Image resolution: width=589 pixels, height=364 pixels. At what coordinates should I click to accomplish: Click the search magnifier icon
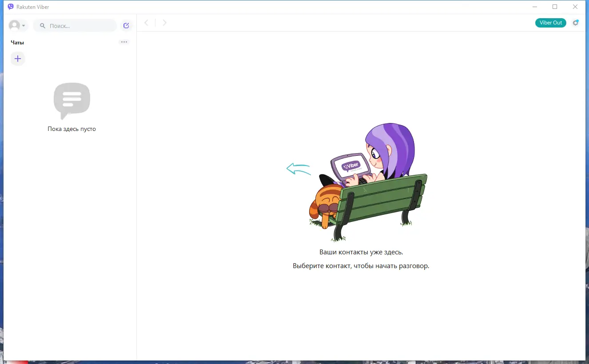point(42,25)
